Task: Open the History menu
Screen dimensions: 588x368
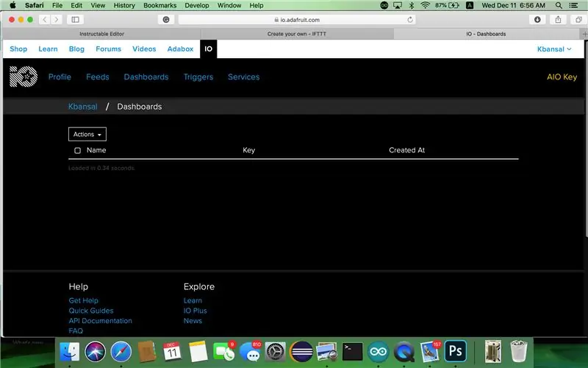Action: 124,5
